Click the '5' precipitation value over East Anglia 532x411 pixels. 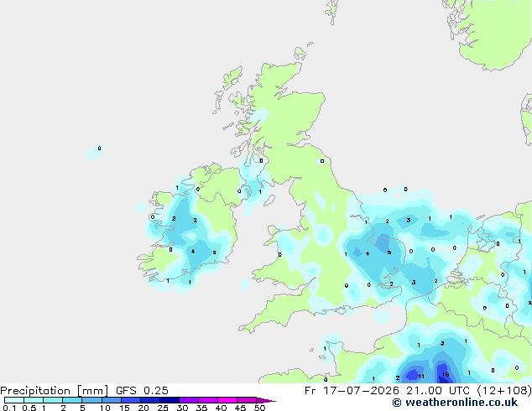pos(389,252)
